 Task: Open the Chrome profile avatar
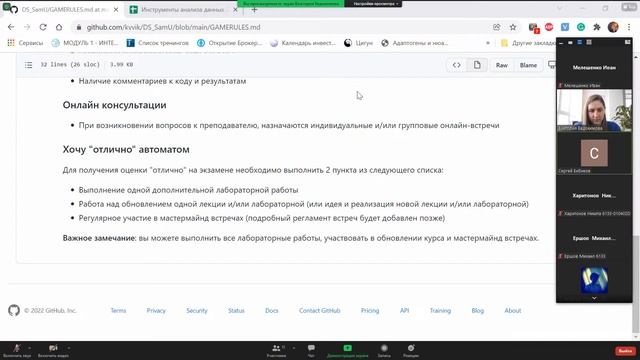(x=613, y=27)
